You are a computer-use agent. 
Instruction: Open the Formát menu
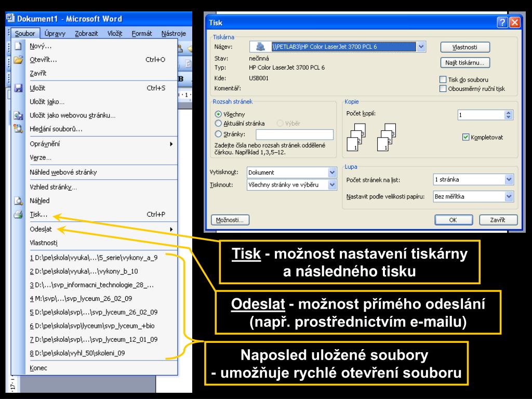[141, 33]
